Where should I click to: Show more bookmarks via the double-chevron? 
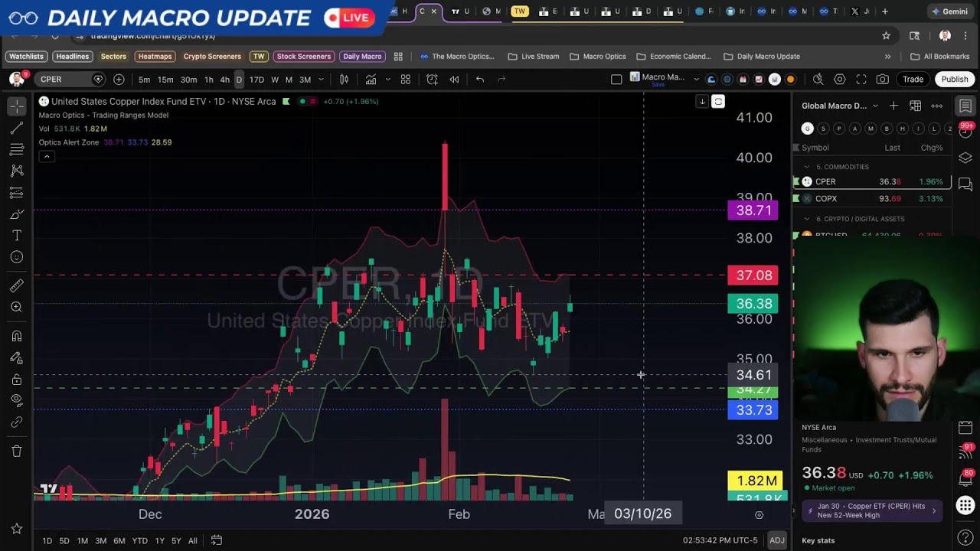pos(887,57)
